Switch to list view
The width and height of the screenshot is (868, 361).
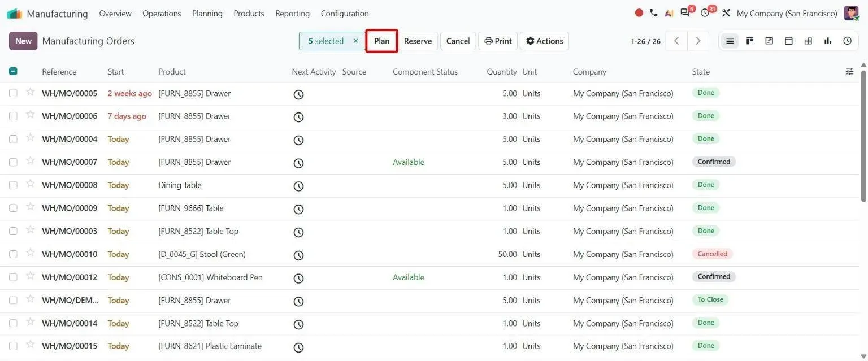tap(730, 41)
